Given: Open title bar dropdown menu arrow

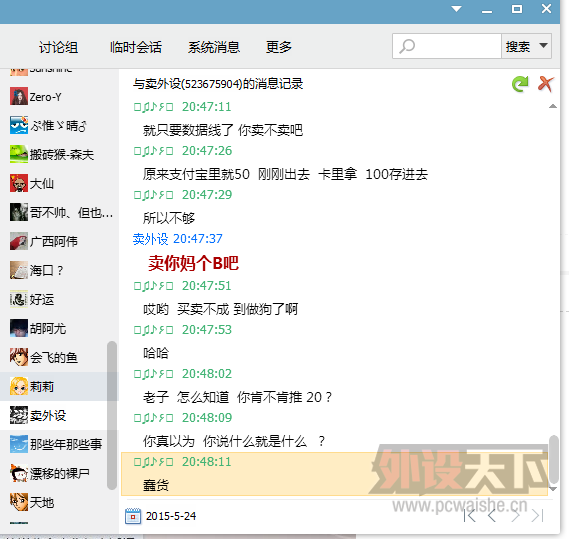Looking at the screenshot, I should [457, 9].
